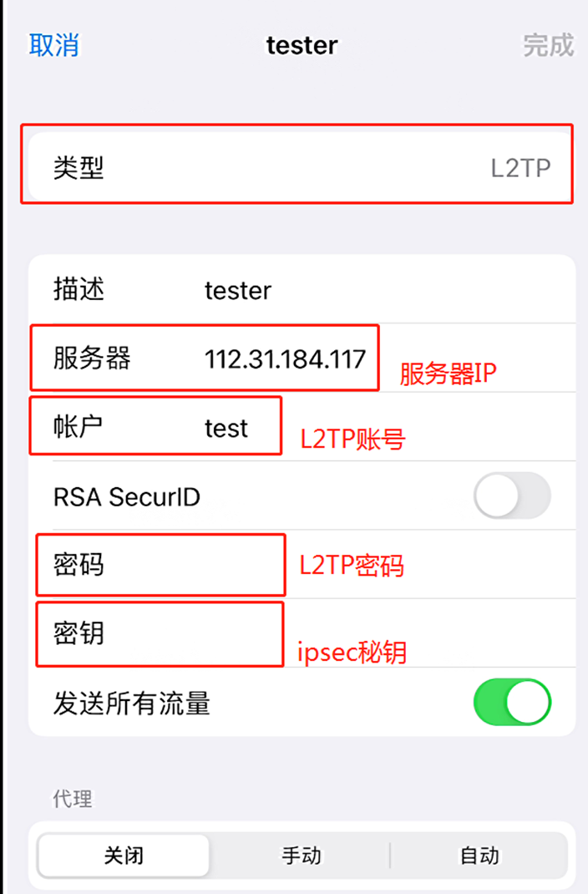Select the 手动 proxy option

[x=302, y=856]
